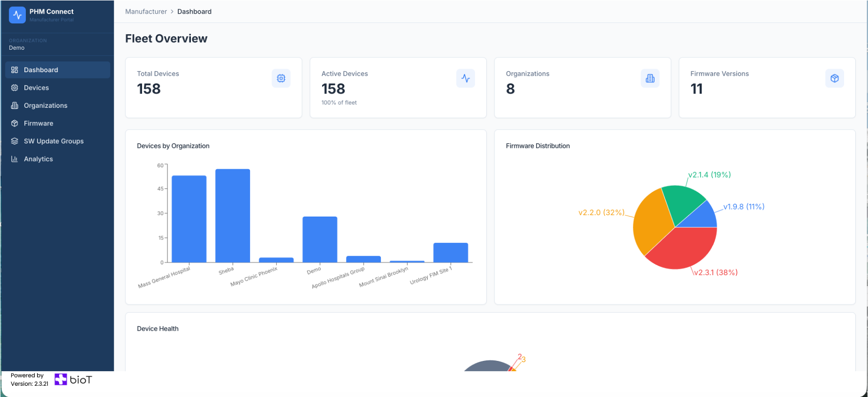The height and width of the screenshot is (397, 868).
Task: Select the Demo organization label
Action: (x=17, y=48)
